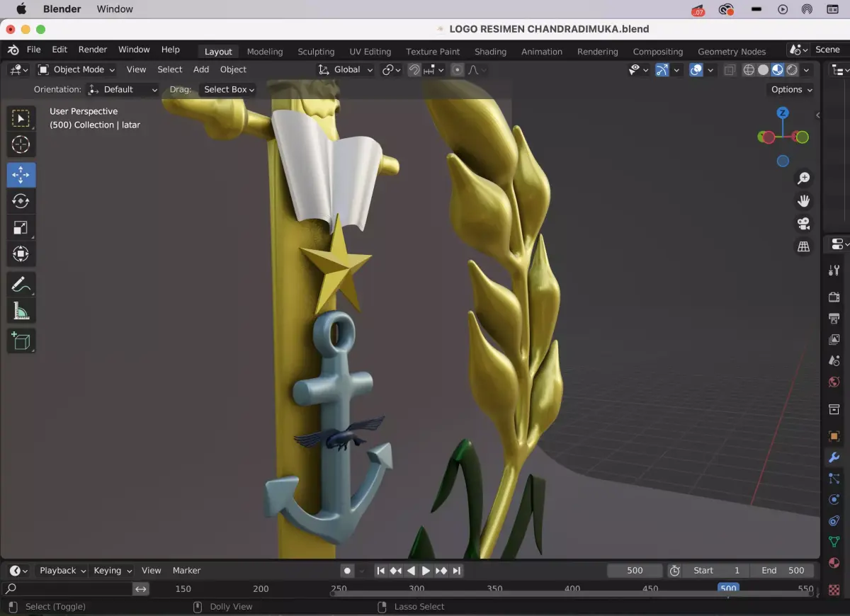Open the Render menu
Screen dimensions: 850x616
tap(93, 50)
